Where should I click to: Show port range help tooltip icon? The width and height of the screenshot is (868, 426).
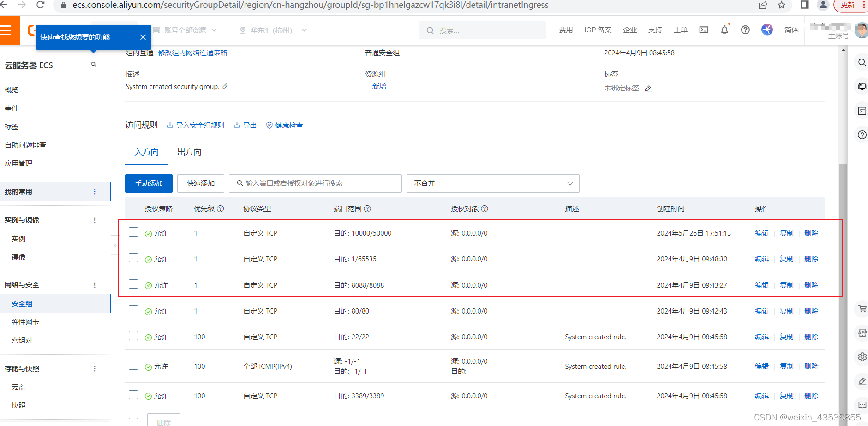(367, 209)
